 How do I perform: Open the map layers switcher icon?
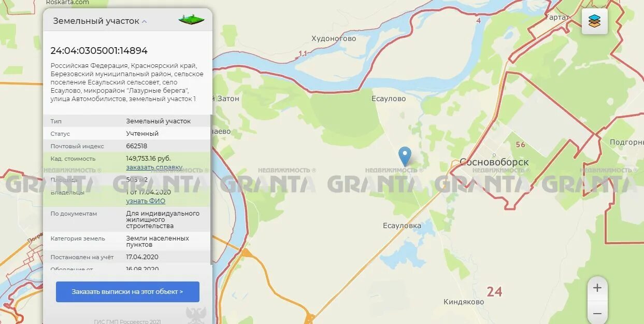pos(594,21)
